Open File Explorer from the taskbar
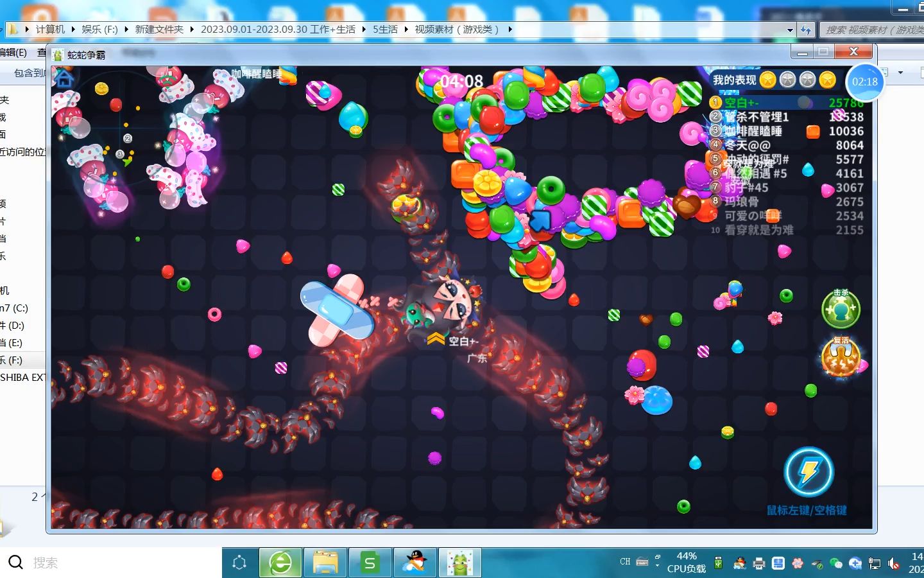The height and width of the screenshot is (578, 924). (x=325, y=563)
